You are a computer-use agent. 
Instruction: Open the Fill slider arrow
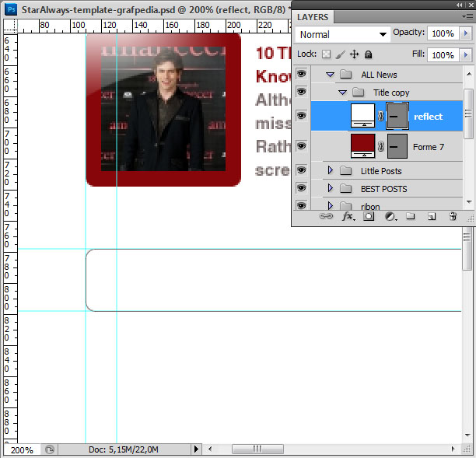pyautogui.click(x=466, y=55)
